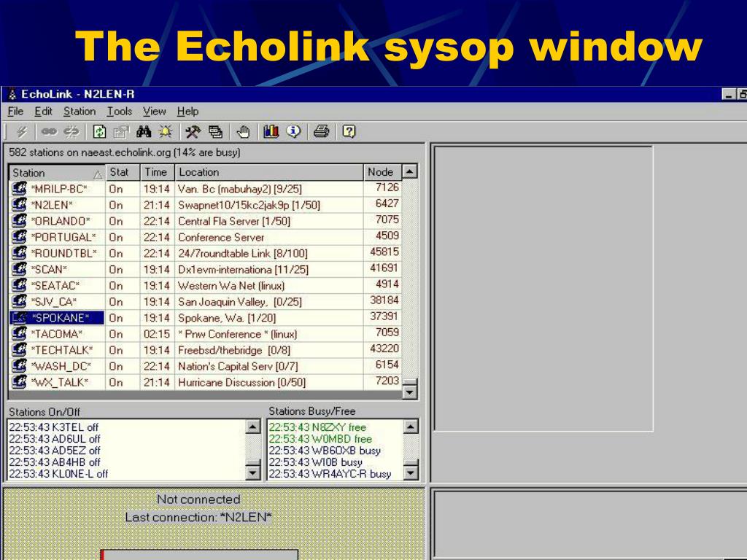Click the EchoLink title bar app icon

(x=12, y=94)
